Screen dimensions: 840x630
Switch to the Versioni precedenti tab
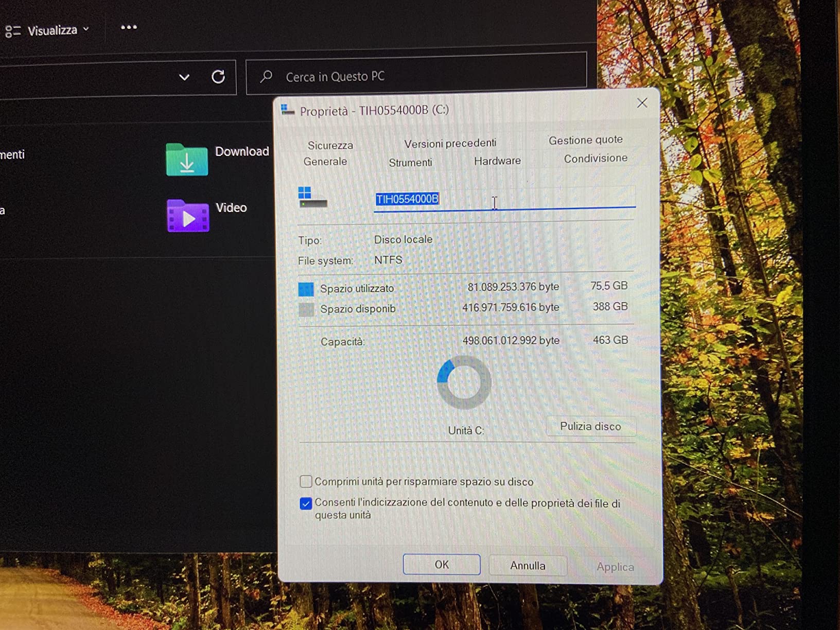[x=450, y=144]
